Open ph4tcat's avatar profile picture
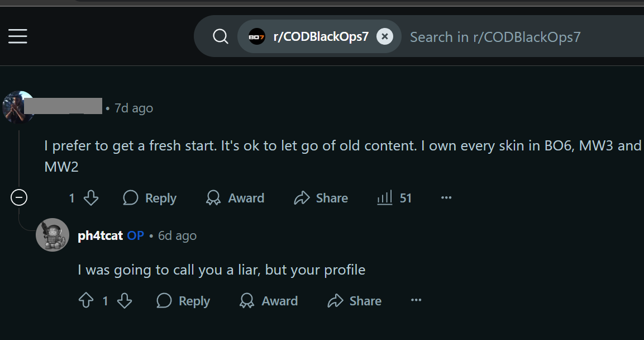644x340 pixels. (x=52, y=235)
